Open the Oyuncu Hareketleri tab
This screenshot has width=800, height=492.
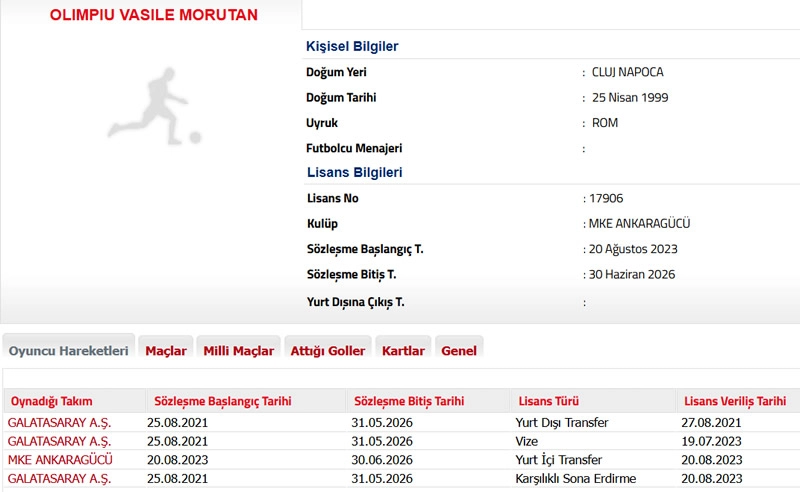(x=68, y=351)
